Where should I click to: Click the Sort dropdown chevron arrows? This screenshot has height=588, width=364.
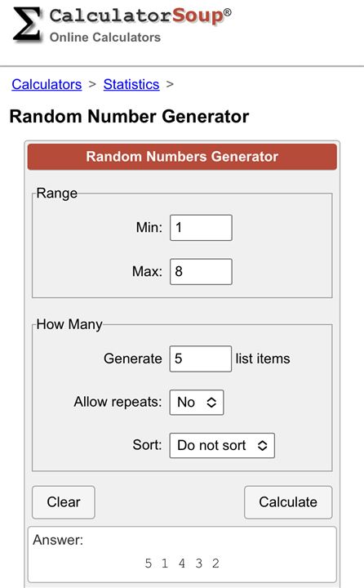click(263, 446)
